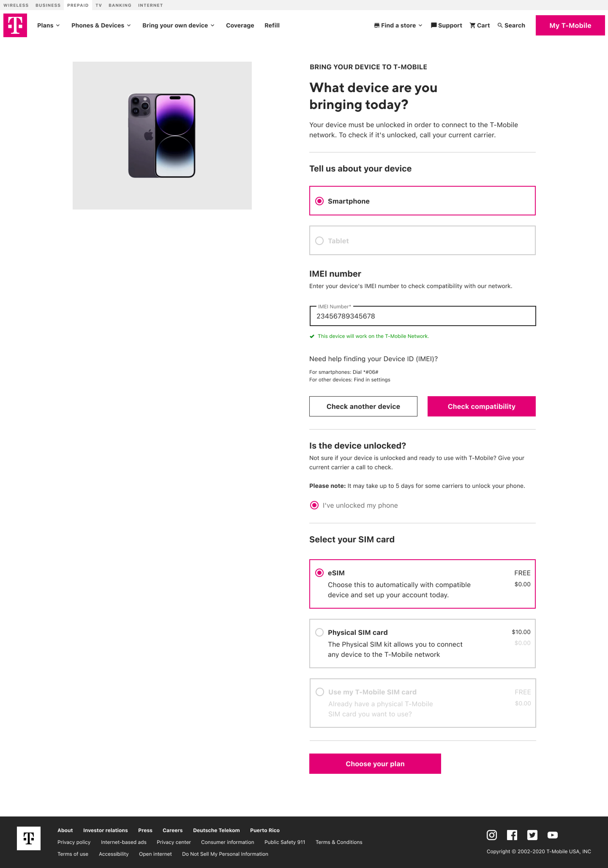Click the iPhone product image
Viewport: 608px width, 868px height.
point(162,135)
